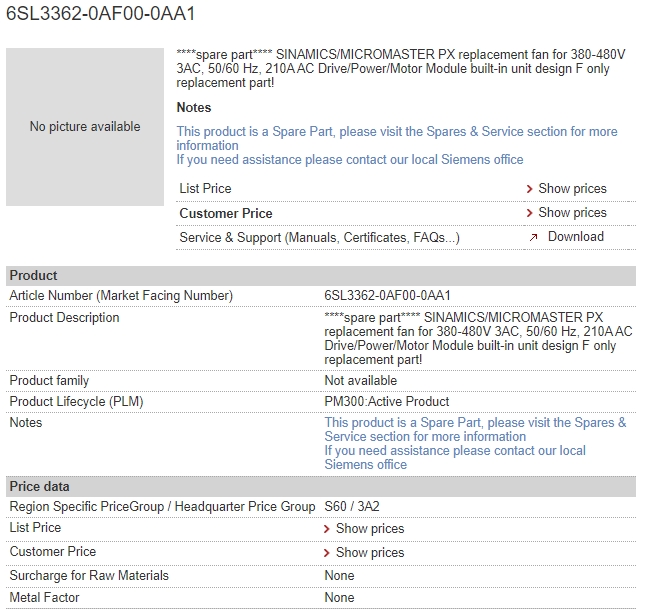
Task: Click the page title 6SL3362-0AF00-0AA1
Action: [100, 13]
